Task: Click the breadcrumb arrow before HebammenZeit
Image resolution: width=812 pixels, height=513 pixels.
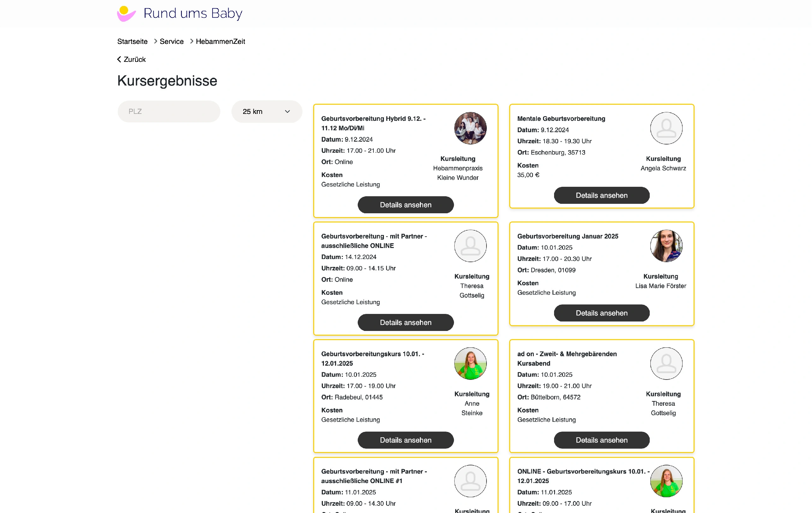Action: click(192, 41)
